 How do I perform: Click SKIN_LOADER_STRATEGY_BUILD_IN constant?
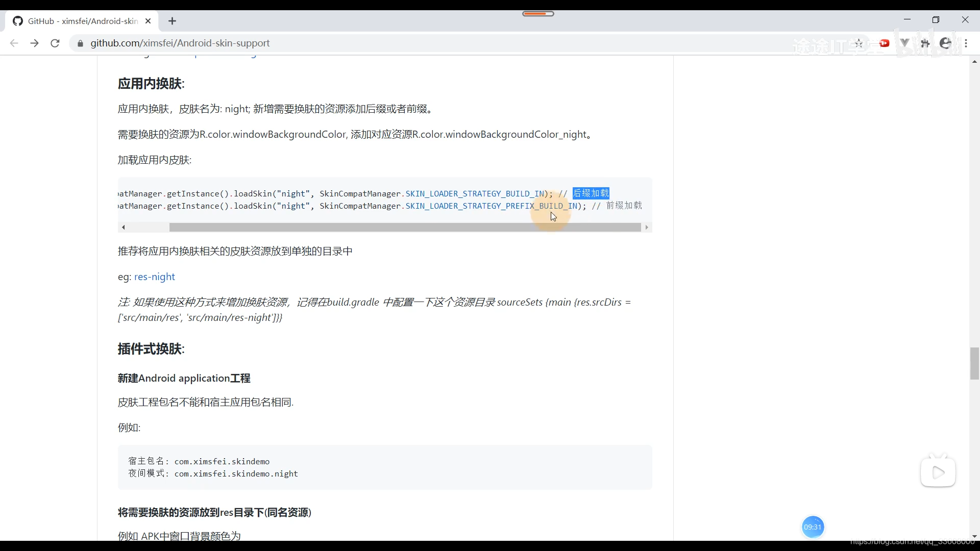(x=475, y=194)
